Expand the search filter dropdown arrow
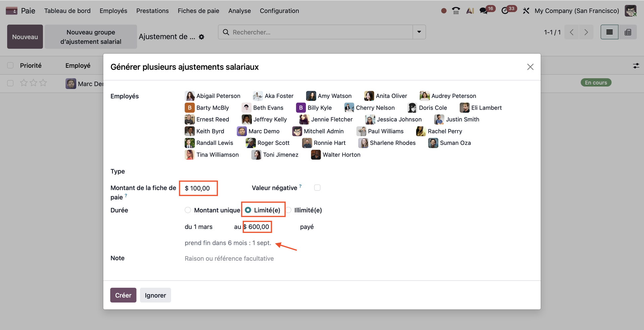The image size is (644, 330). (x=419, y=32)
